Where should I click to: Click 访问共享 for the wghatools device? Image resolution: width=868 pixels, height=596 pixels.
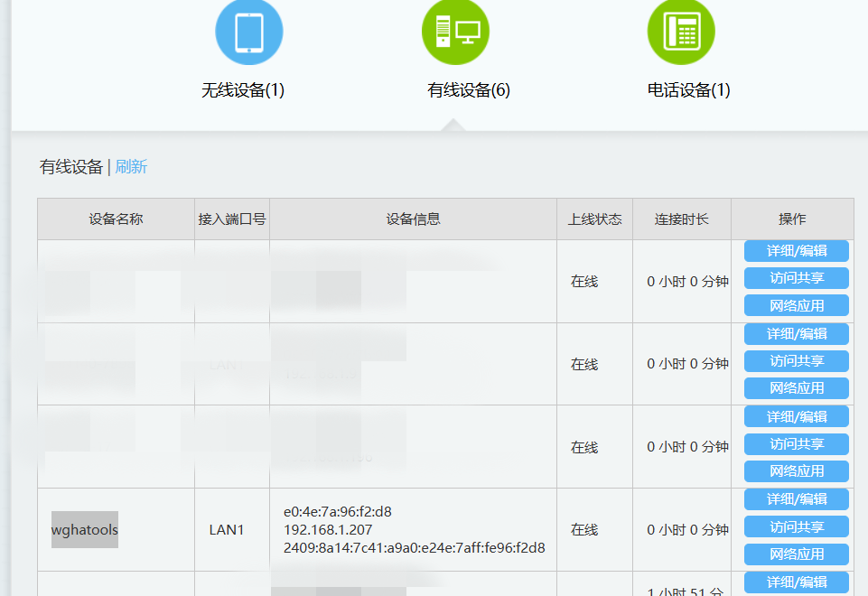[x=797, y=526]
